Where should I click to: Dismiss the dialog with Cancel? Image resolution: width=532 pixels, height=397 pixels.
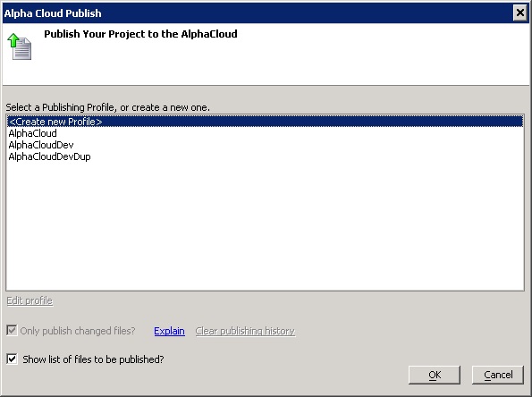498,375
